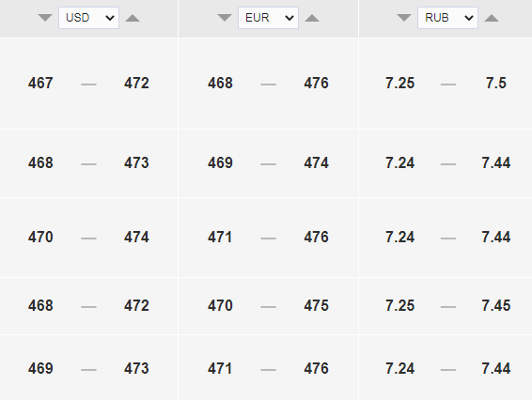Select the EUR sell rate 475
532x400 pixels.
[316, 306]
